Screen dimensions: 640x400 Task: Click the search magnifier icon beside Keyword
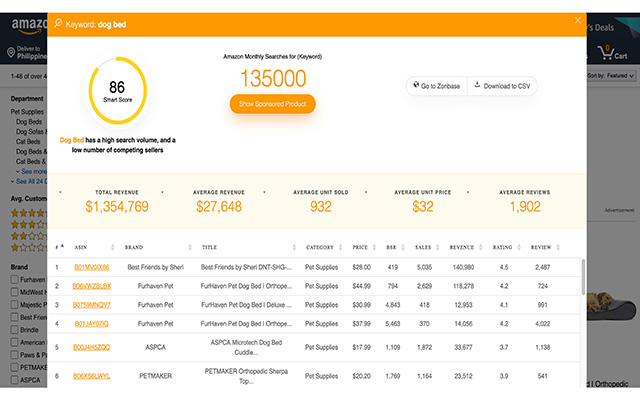point(58,23)
